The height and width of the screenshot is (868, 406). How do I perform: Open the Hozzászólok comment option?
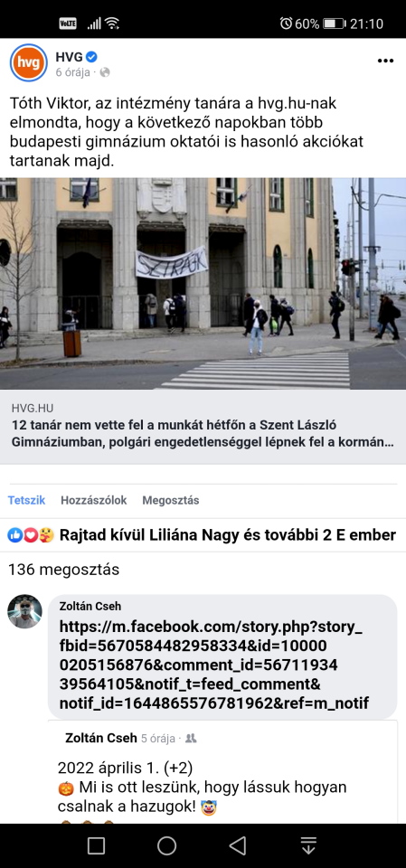(x=94, y=500)
